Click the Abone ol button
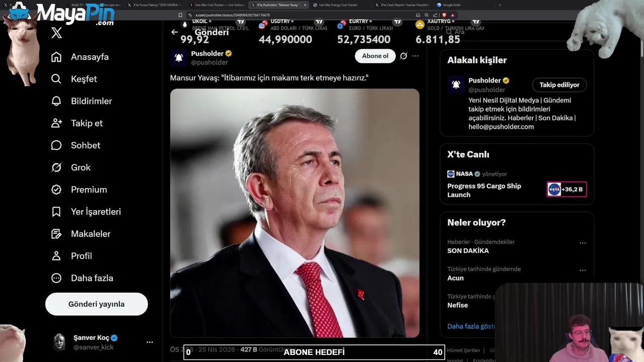 point(375,56)
